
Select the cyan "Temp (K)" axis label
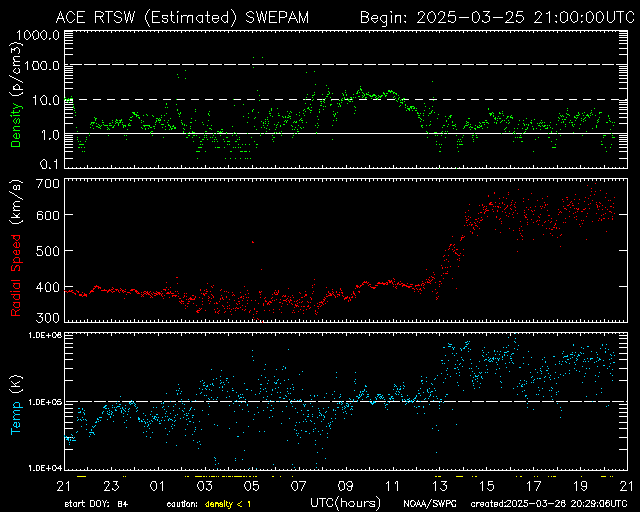coord(16,405)
